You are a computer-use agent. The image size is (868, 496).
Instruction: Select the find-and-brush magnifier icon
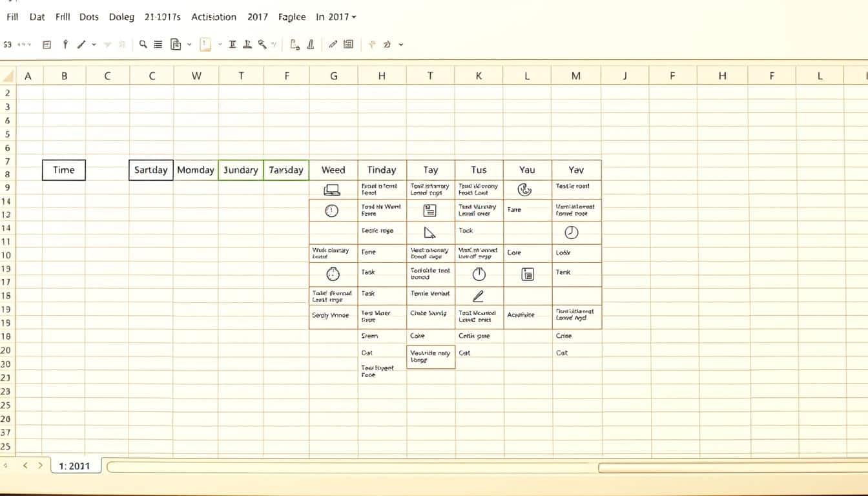click(x=262, y=45)
